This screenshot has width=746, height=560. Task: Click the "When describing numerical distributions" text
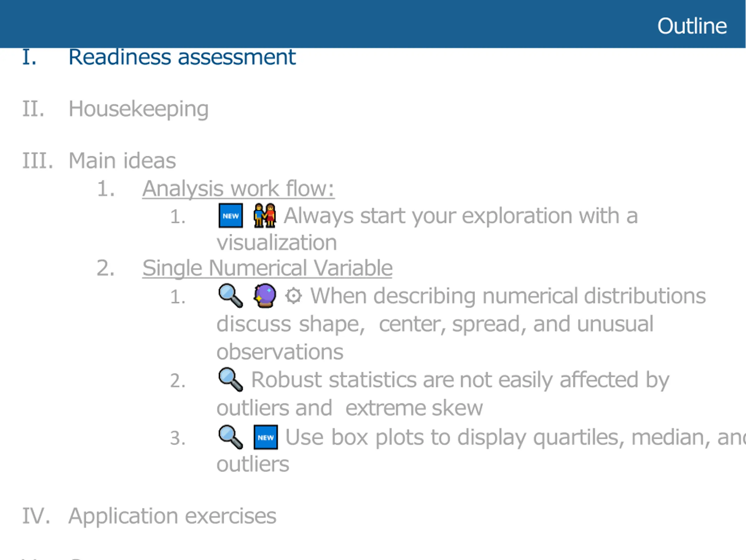pyautogui.click(x=508, y=296)
